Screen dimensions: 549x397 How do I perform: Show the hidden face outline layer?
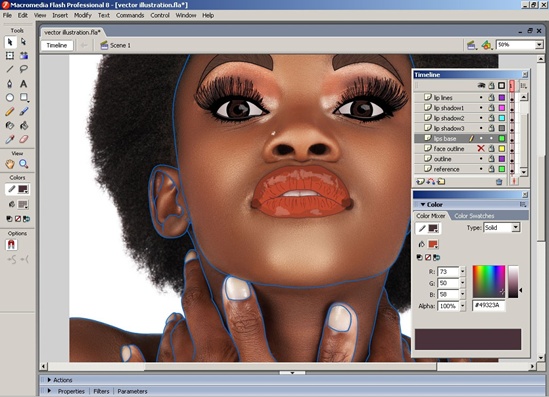(481, 148)
